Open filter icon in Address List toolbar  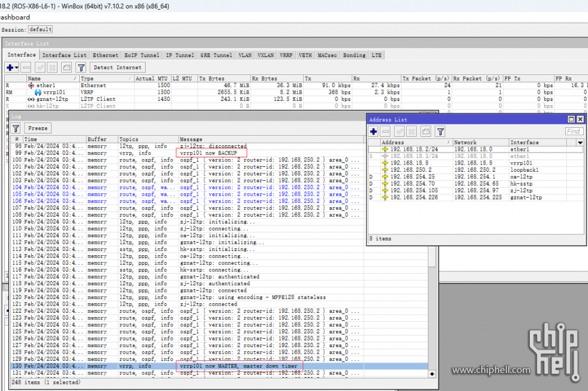pyautogui.click(x=440, y=132)
